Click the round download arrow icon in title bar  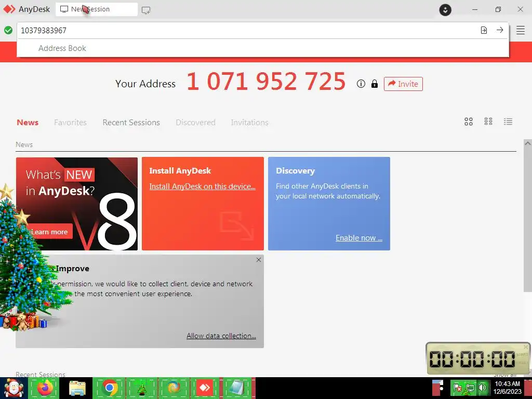coord(445,9)
